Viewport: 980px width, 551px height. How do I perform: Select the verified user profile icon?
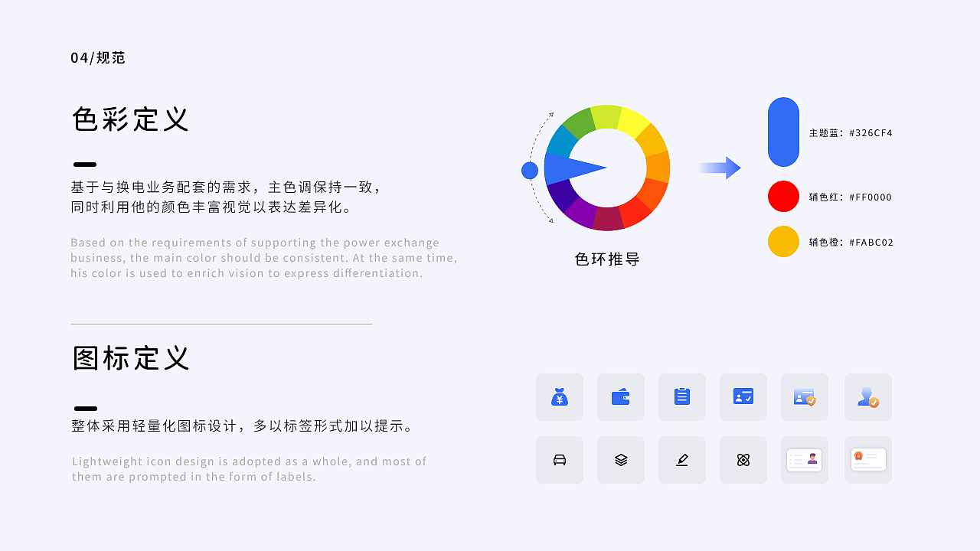[868, 397]
